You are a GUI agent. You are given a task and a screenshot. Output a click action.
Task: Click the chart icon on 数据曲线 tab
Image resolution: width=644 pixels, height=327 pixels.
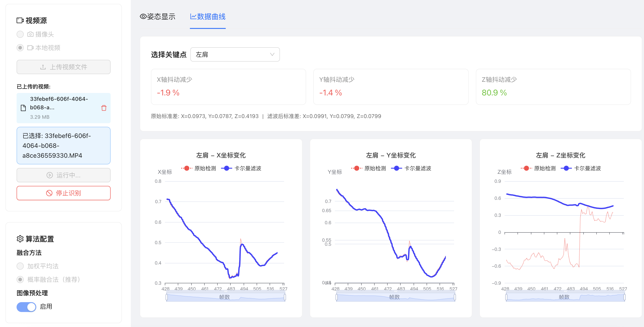pyautogui.click(x=194, y=17)
